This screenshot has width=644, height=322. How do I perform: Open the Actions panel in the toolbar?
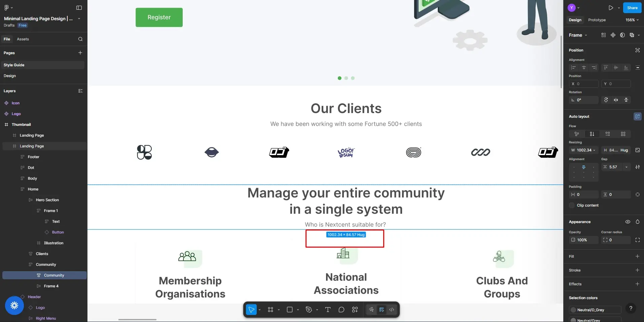tap(355, 310)
